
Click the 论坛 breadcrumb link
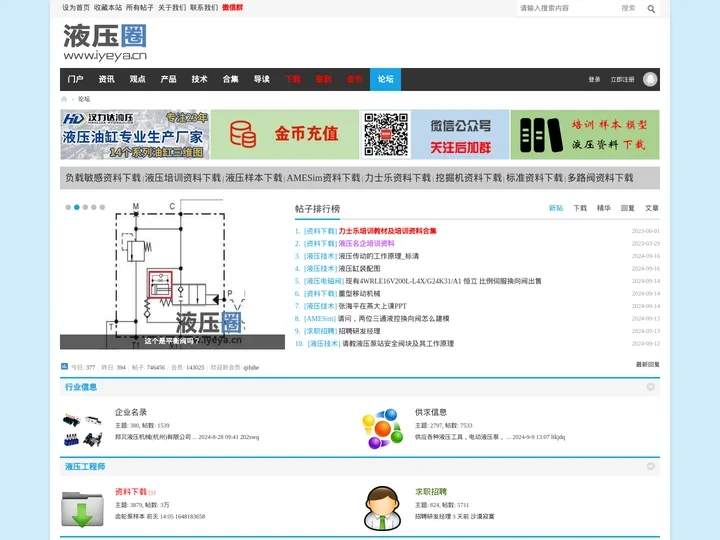click(x=84, y=99)
